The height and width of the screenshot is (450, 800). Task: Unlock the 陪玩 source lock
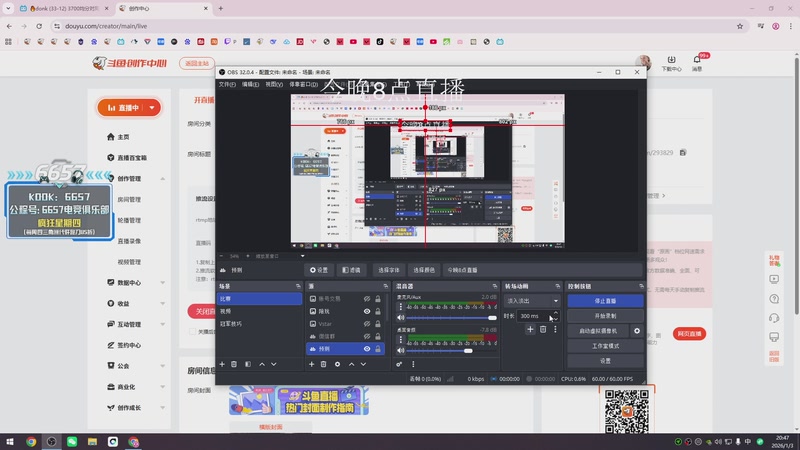coord(378,311)
